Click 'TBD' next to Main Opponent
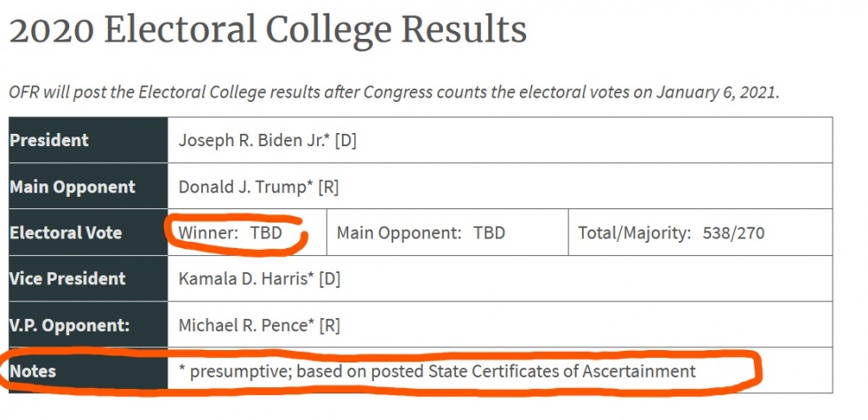868x420 pixels. click(x=489, y=233)
